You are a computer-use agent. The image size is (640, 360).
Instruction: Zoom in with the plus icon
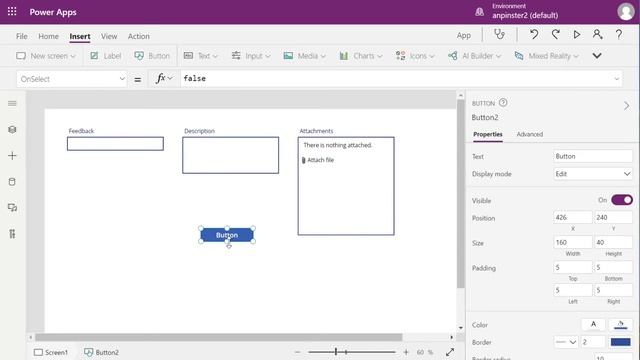[406, 352]
